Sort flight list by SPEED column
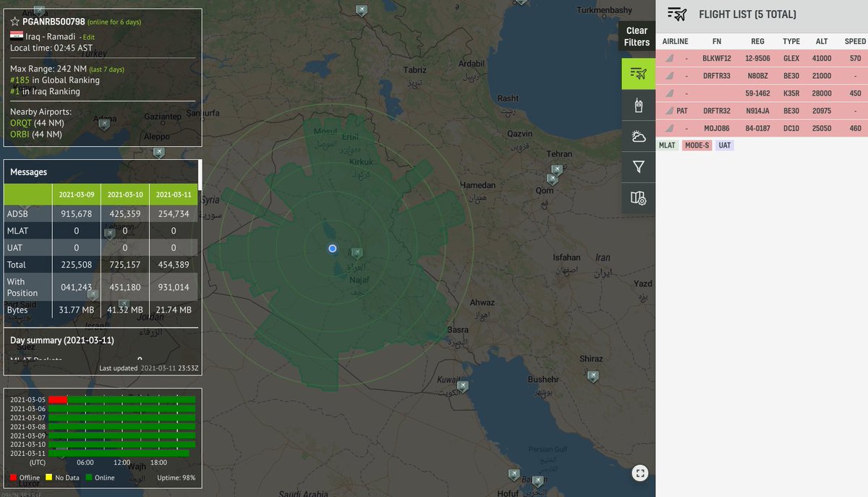868x497 pixels. (855, 41)
